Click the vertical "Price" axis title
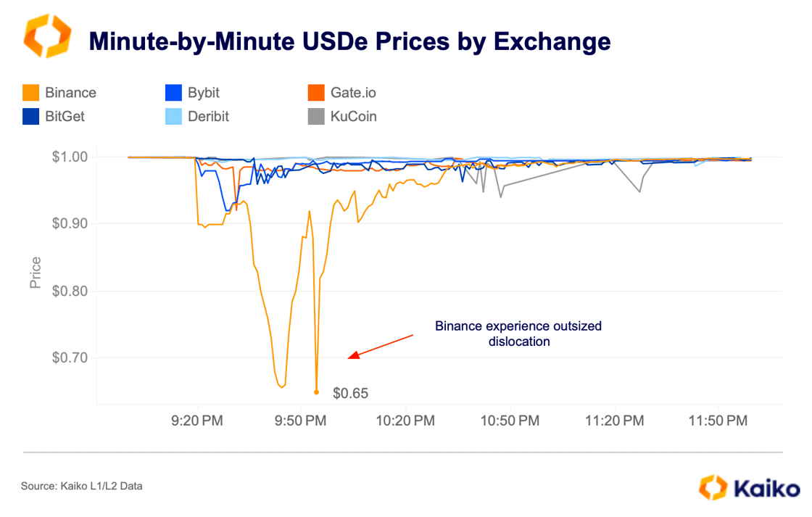The image size is (812, 517). pyautogui.click(x=36, y=272)
